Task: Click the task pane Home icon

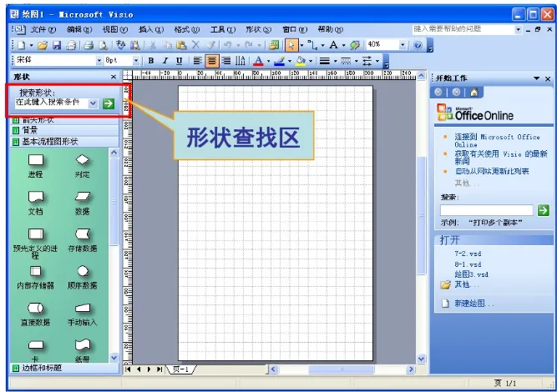Action: (x=473, y=93)
